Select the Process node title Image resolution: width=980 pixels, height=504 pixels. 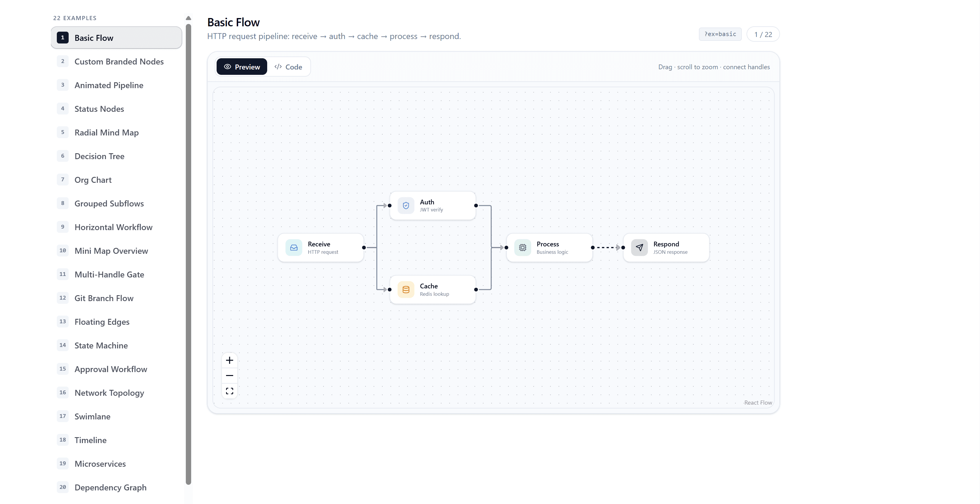coord(547,244)
